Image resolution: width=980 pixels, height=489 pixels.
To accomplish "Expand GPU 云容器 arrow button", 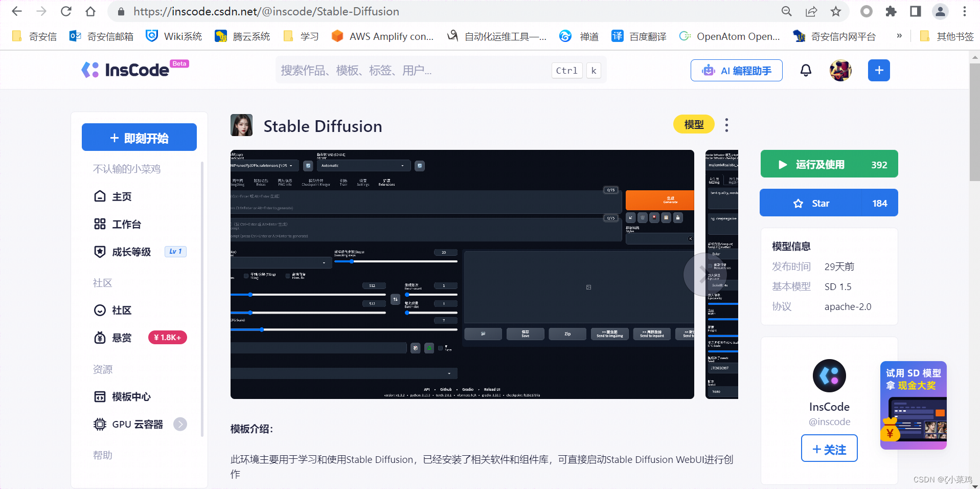I will (180, 424).
